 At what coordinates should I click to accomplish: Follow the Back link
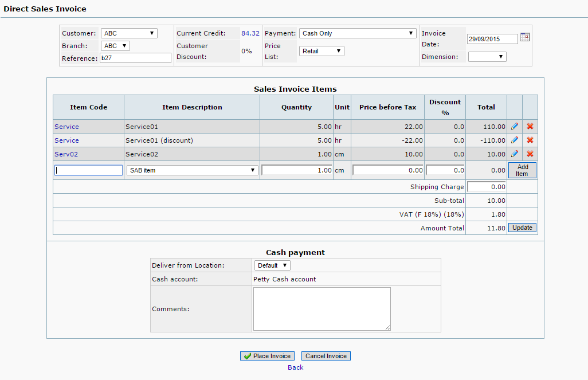(x=295, y=367)
